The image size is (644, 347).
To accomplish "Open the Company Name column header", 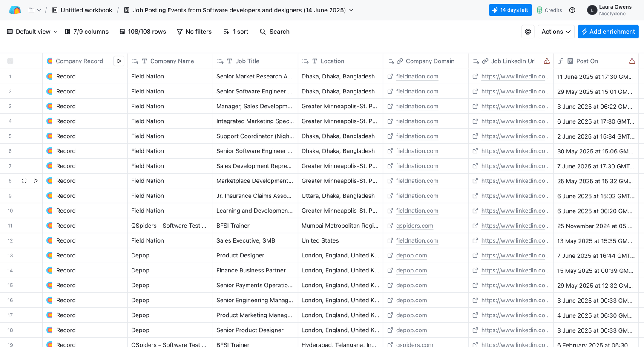I will (170, 61).
